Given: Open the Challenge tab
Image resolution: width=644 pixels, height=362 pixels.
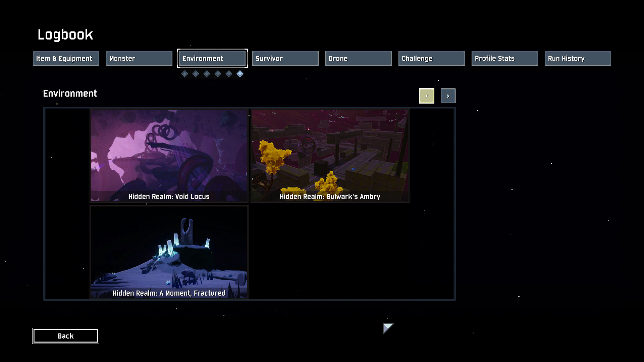Looking at the screenshot, I should click(431, 58).
